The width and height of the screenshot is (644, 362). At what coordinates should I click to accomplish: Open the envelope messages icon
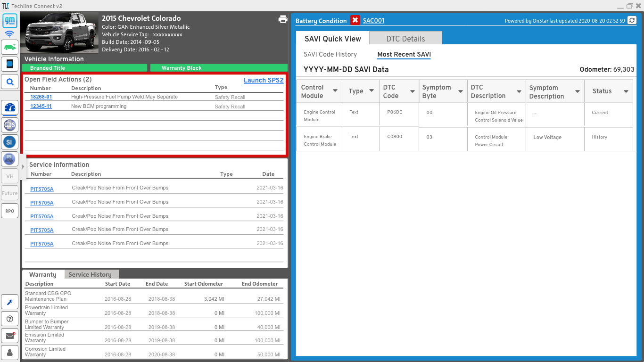coord(10,336)
